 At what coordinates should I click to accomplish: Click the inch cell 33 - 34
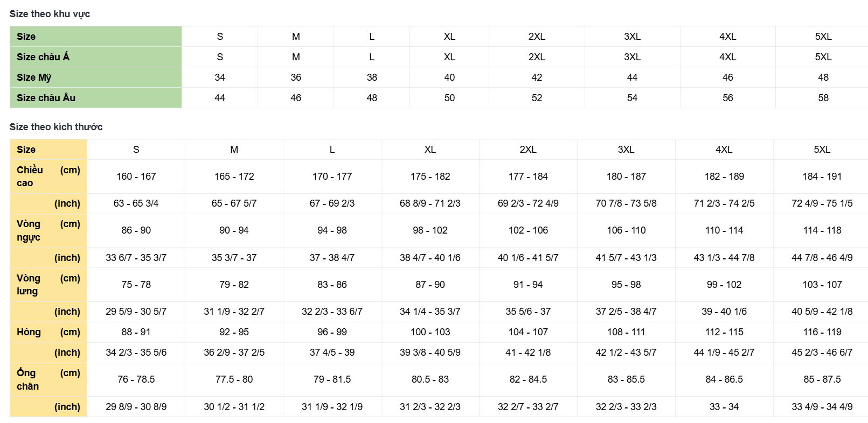point(724,407)
